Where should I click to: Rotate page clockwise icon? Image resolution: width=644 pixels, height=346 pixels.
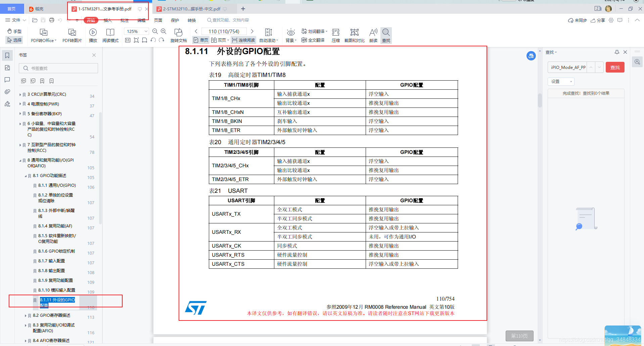click(x=162, y=40)
